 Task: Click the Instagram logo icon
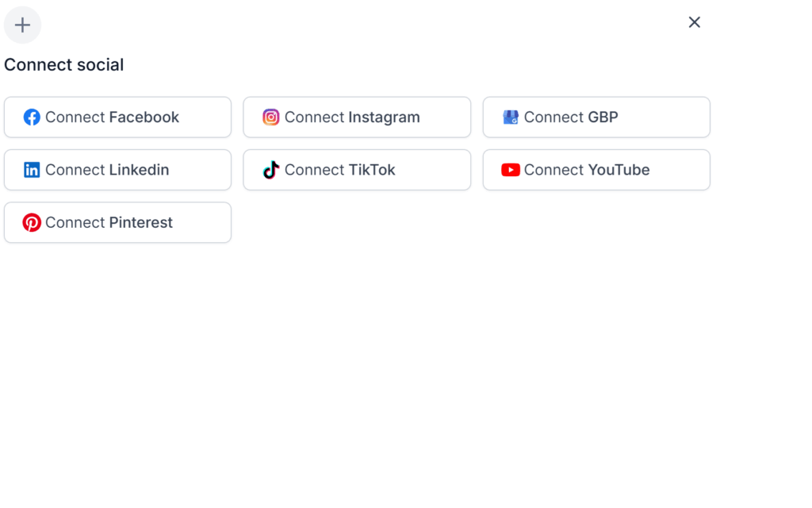271,117
